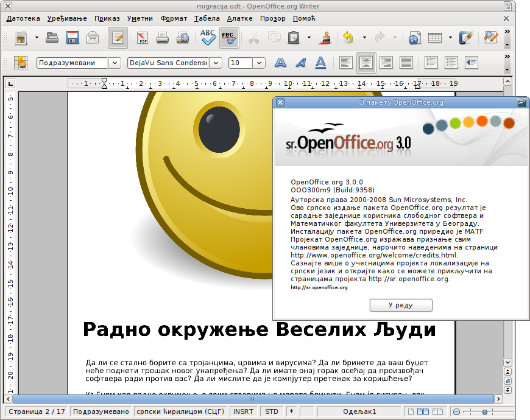The image size is (530, 420).
Task: Click the zoom slider handle
Action: point(485,411)
